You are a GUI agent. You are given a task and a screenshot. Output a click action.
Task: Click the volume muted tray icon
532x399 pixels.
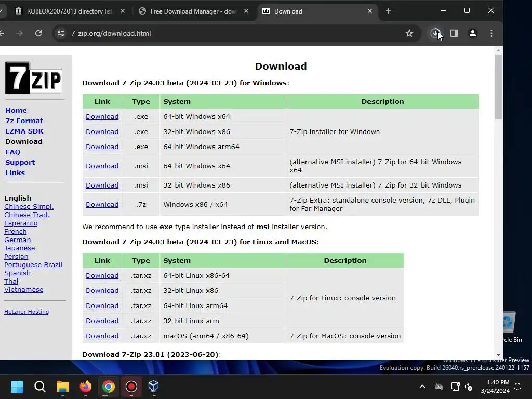[x=469, y=387]
